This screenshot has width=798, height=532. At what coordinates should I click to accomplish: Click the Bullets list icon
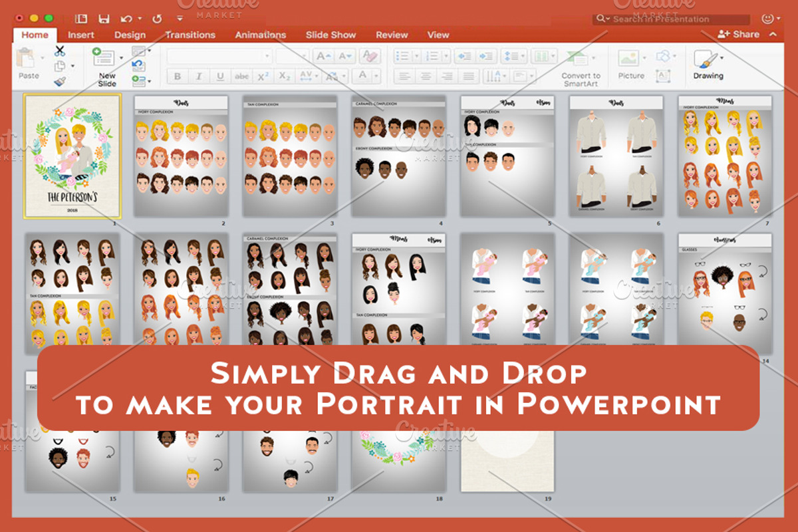tap(402, 57)
